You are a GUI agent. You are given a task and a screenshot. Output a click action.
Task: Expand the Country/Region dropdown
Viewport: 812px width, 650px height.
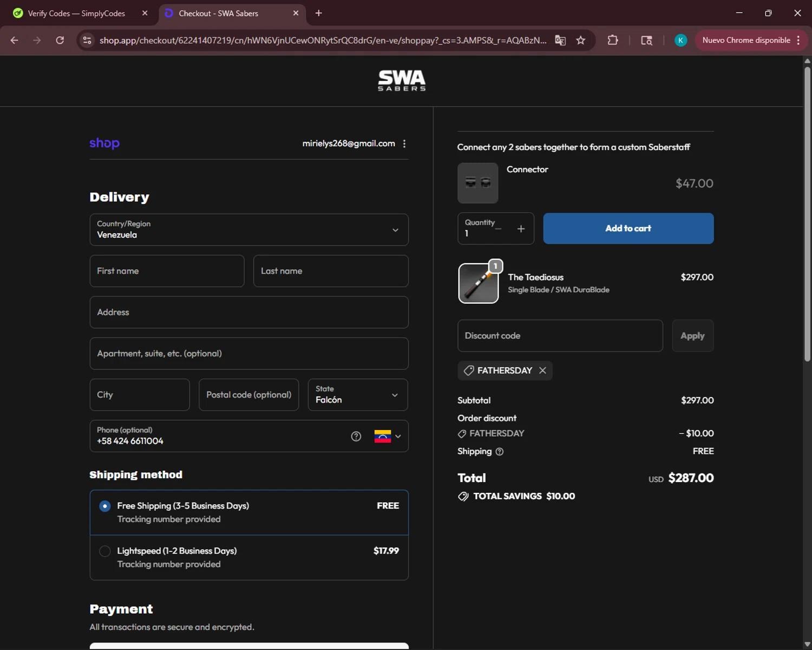click(x=249, y=230)
